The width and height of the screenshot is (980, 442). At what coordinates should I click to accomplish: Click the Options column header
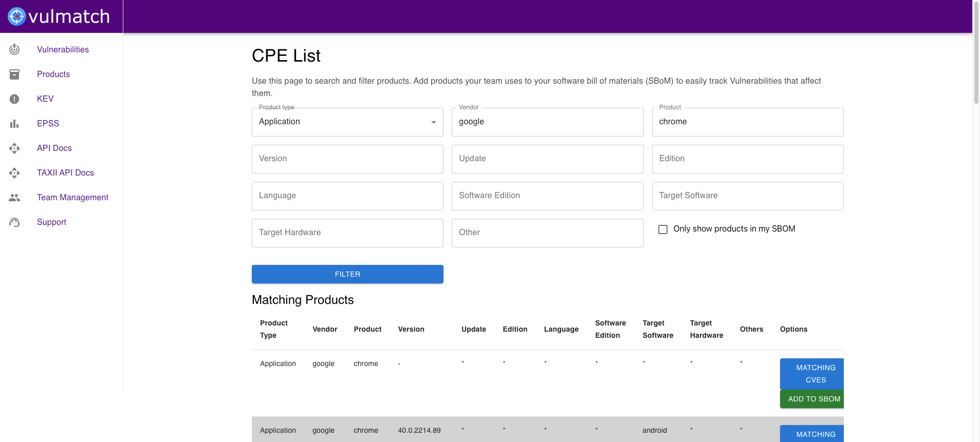point(793,329)
